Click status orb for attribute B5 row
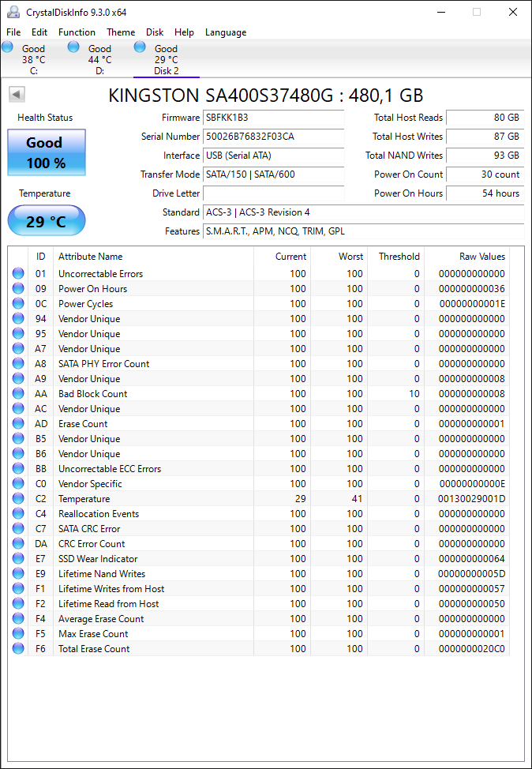The image size is (532, 769). tap(18, 438)
